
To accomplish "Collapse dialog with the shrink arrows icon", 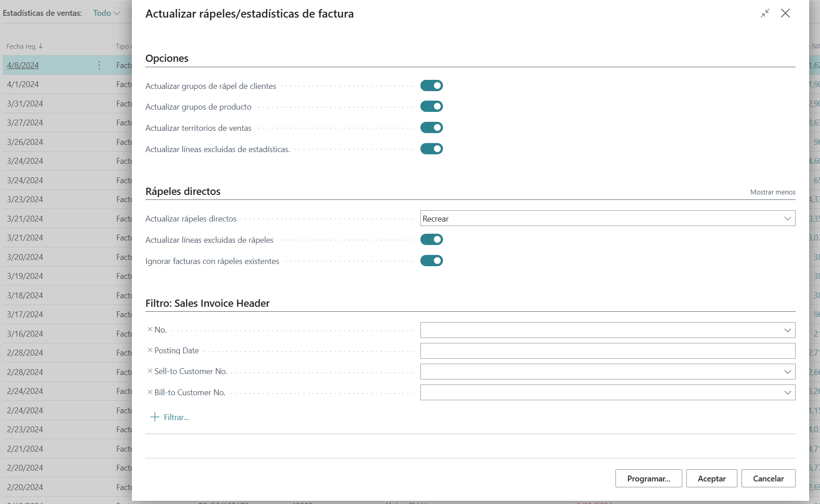I will coord(765,14).
